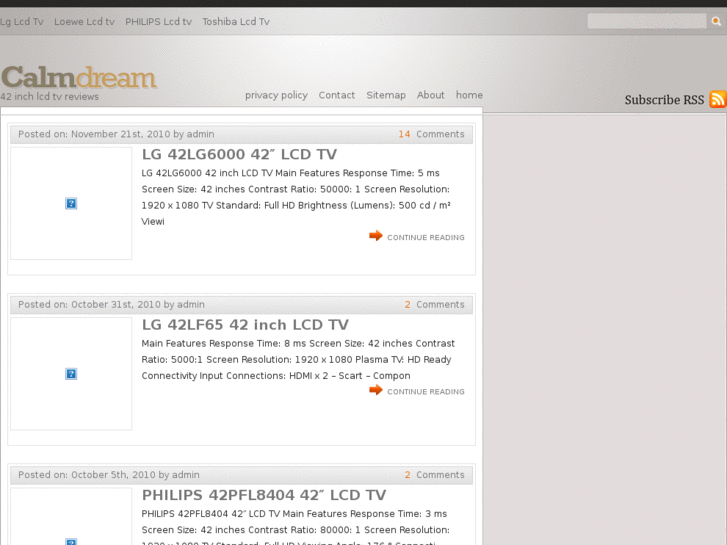Go to the home page link
The height and width of the screenshot is (545, 727).
click(x=469, y=95)
